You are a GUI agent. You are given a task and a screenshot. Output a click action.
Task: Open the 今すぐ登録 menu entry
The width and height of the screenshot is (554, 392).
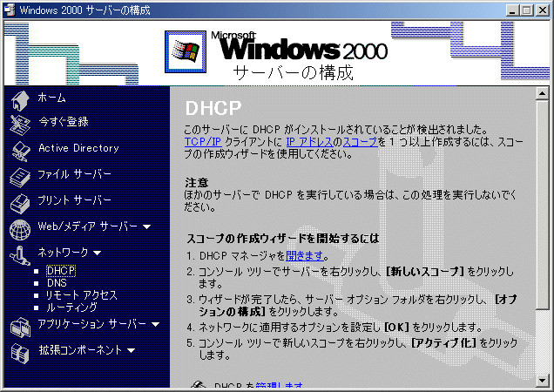tap(64, 122)
